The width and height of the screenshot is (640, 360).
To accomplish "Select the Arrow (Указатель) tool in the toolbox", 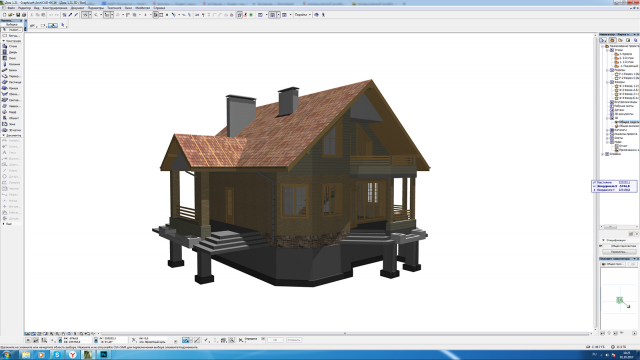I will tap(11, 30).
